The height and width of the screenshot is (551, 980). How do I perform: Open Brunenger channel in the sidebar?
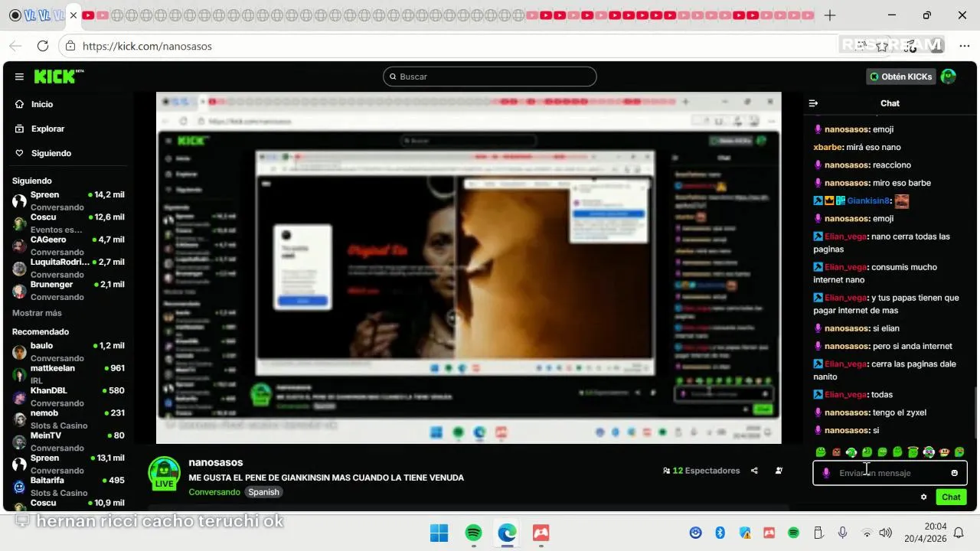(68, 290)
